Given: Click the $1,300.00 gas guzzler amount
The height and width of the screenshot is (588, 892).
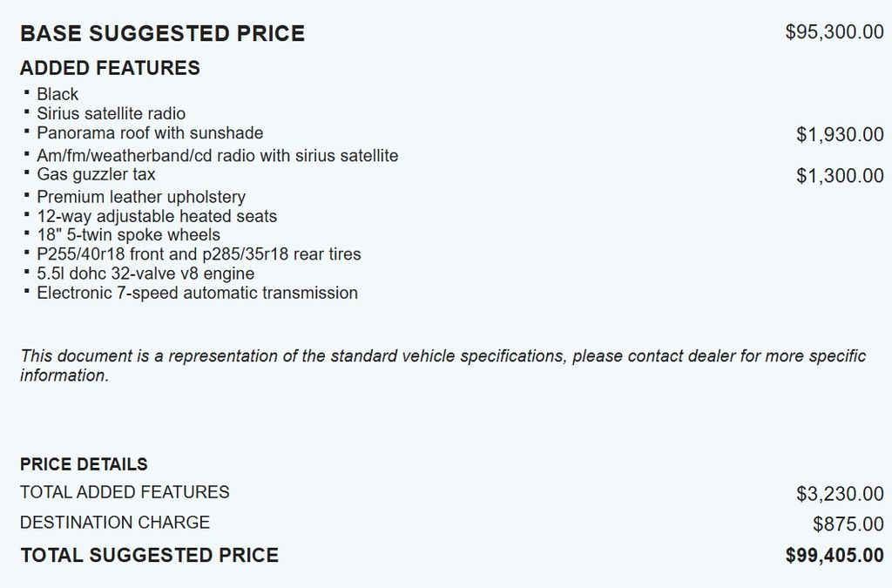Looking at the screenshot, I should coord(839,176).
